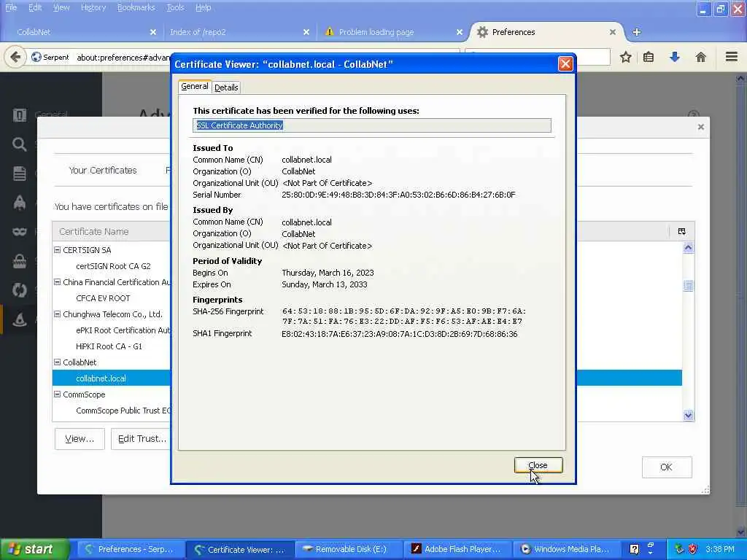Open Windows Media Player taskbar item
This screenshot has width=747, height=560.
tap(568, 549)
